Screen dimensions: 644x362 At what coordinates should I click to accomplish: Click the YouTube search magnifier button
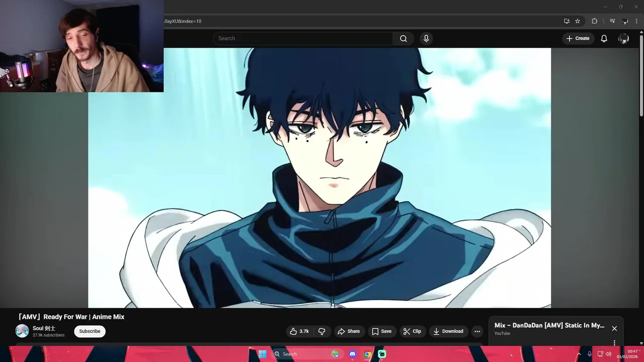tap(404, 39)
